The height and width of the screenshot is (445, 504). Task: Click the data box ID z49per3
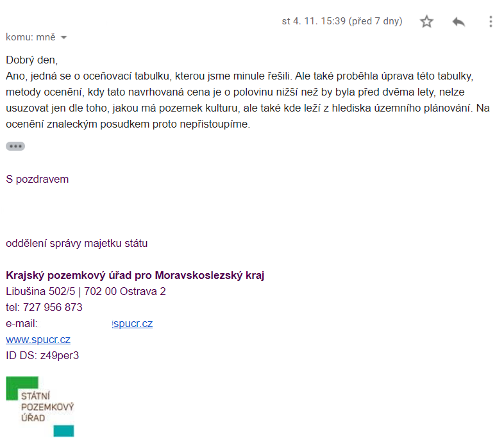[x=42, y=355]
